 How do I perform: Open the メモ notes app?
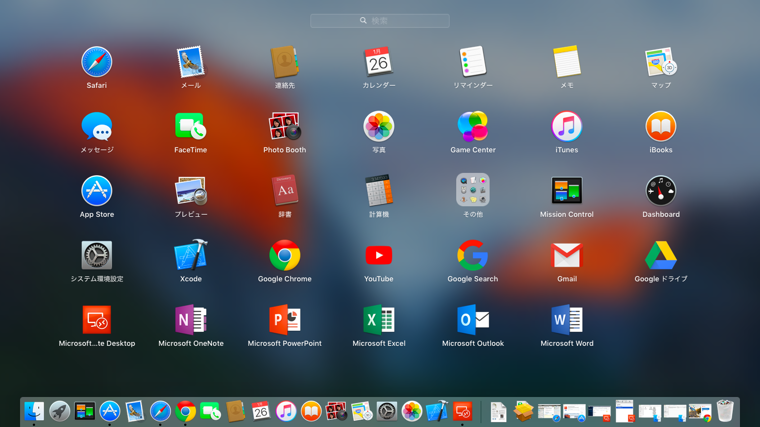click(567, 62)
